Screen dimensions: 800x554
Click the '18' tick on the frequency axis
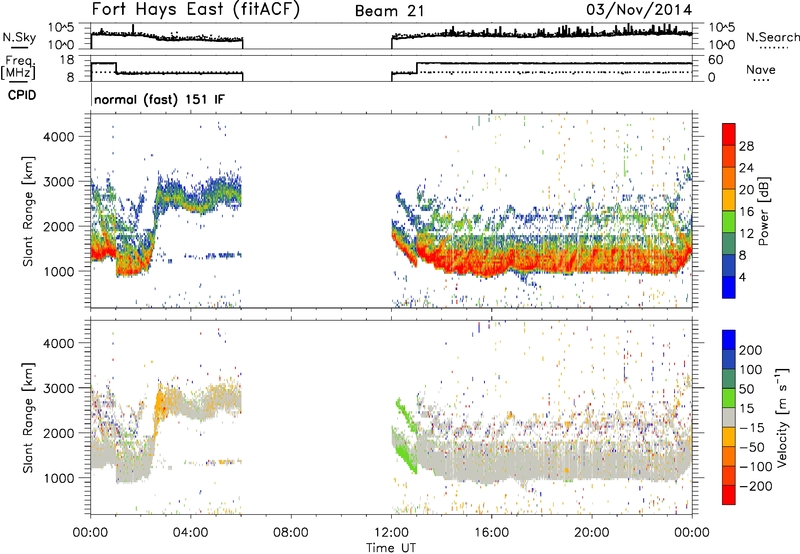[67, 60]
